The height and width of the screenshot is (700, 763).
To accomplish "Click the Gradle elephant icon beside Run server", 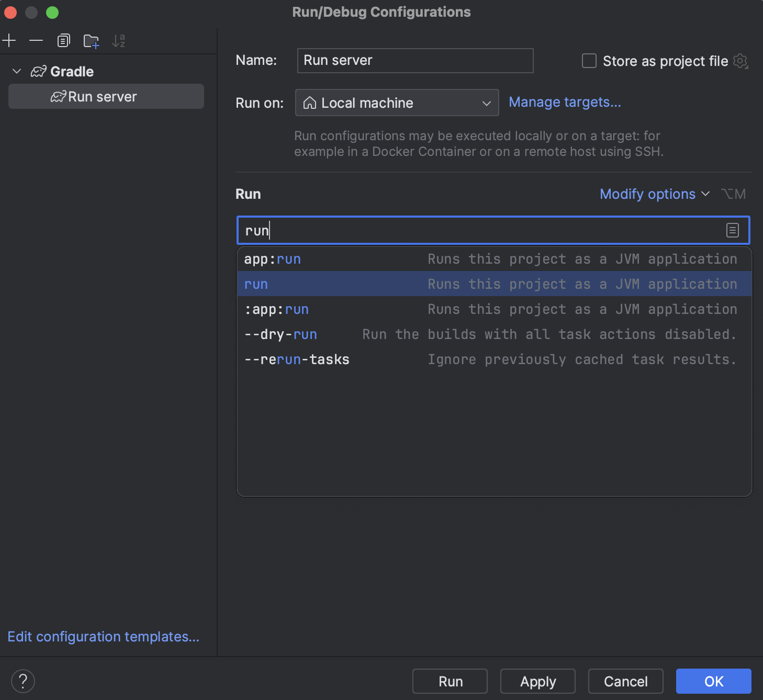I will coord(58,96).
